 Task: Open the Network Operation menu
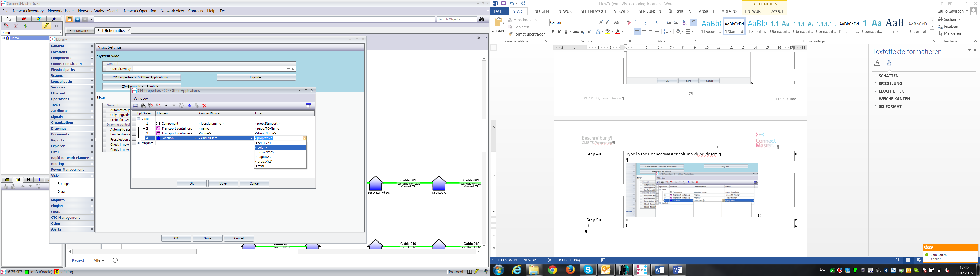pyautogui.click(x=140, y=11)
